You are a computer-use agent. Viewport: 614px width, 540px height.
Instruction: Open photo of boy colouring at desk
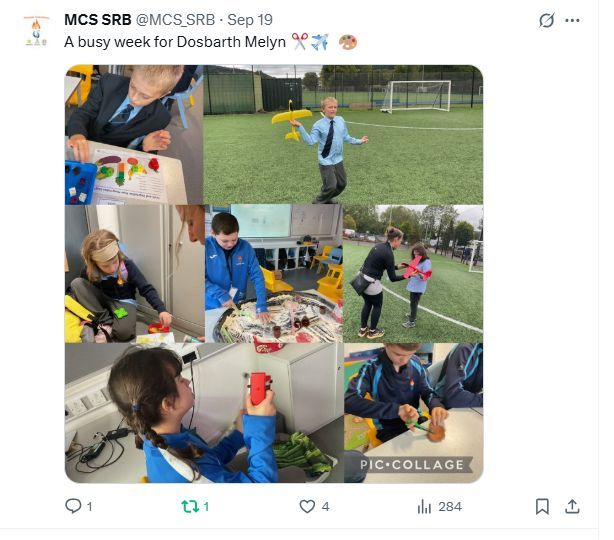(133, 134)
